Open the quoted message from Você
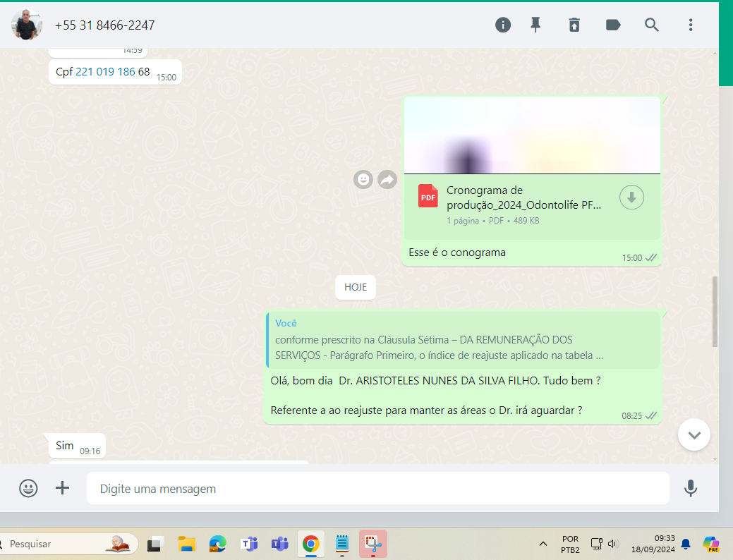Viewport: 733px width, 560px height. click(463, 340)
